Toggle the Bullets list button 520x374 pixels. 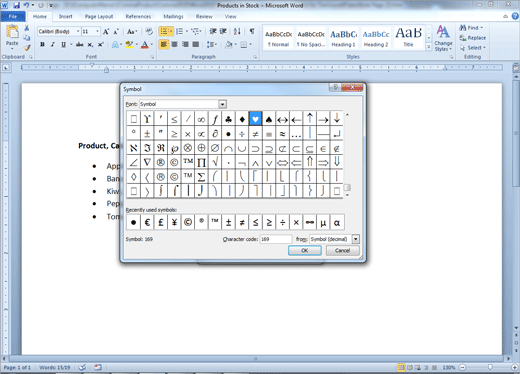(164, 32)
